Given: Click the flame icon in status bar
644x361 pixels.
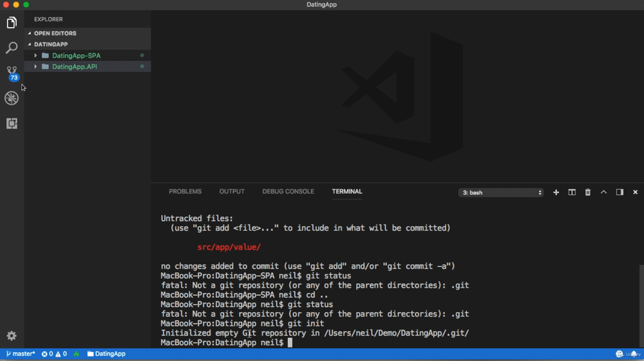Looking at the screenshot, I should 77,354.
